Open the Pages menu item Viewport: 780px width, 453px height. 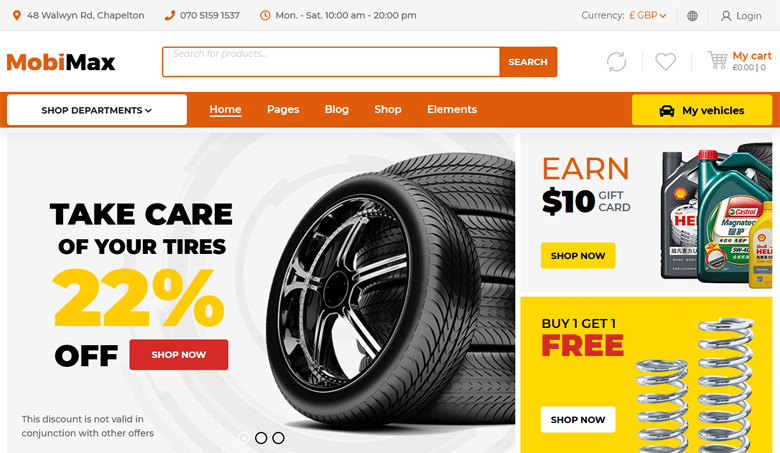coord(283,109)
